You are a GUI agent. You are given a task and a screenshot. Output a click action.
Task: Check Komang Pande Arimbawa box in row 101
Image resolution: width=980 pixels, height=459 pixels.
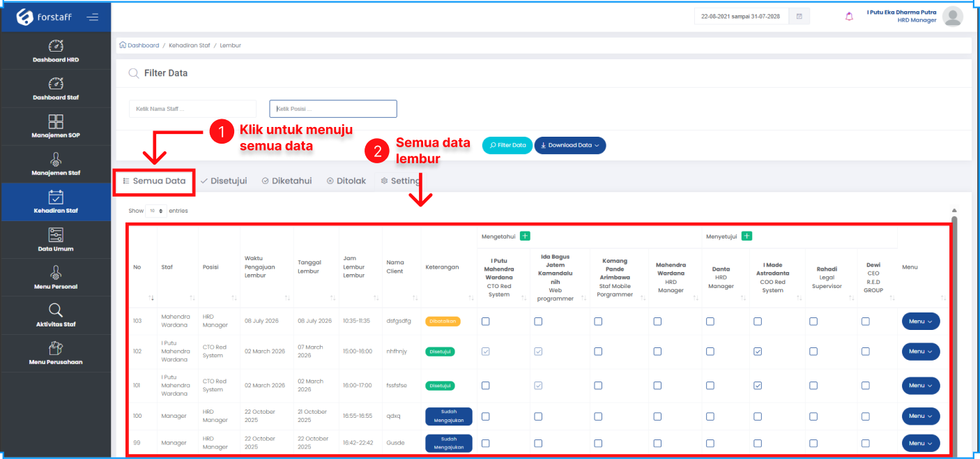pyautogui.click(x=598, y=386)
